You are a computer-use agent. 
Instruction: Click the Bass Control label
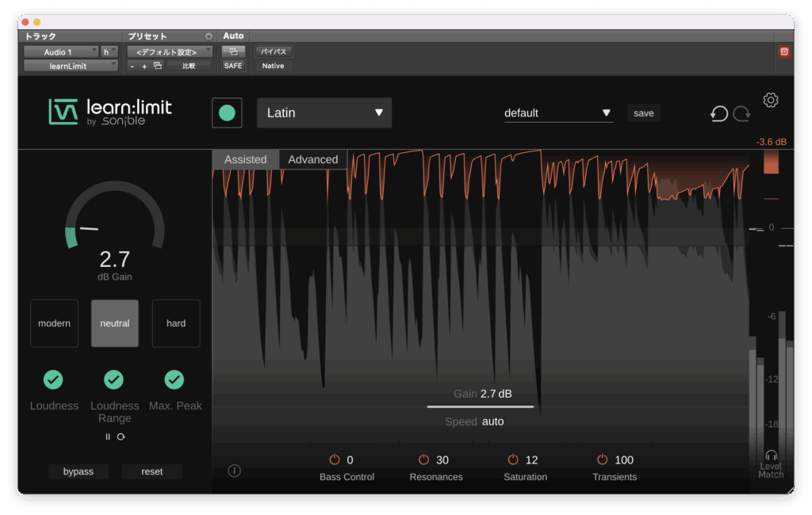[x=347, y=477]
